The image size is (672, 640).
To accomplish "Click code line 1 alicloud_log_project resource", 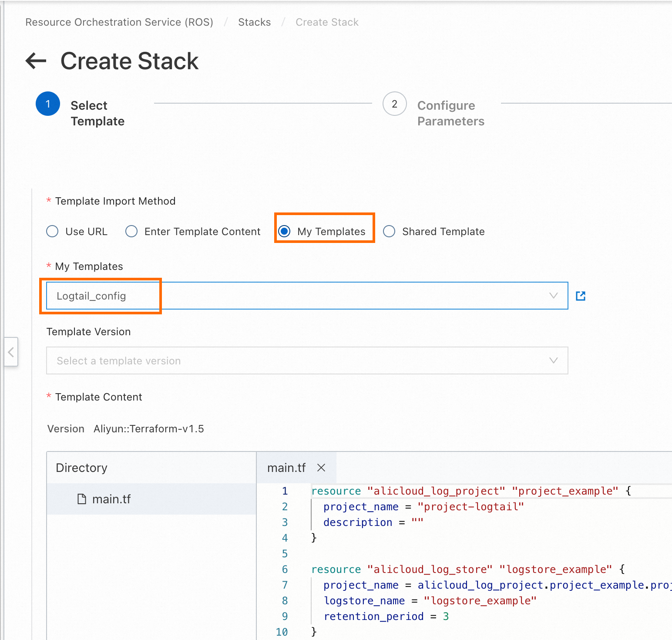I will pyautogui.click(x=471, y=491).
